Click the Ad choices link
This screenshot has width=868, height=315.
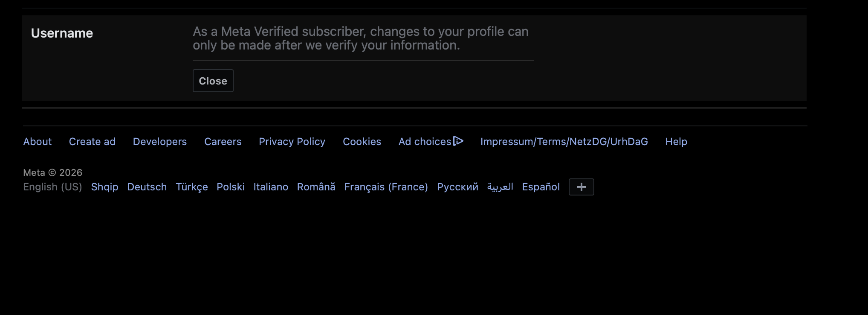425,142
